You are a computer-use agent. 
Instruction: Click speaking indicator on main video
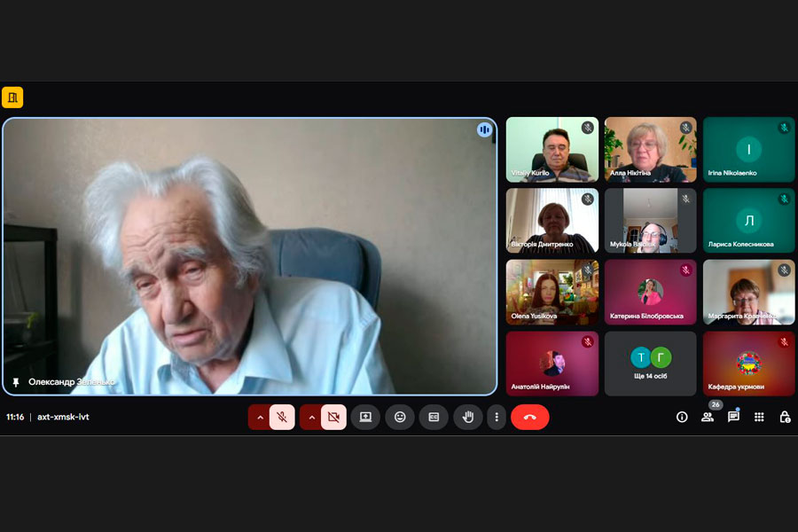tap(484, 130)
